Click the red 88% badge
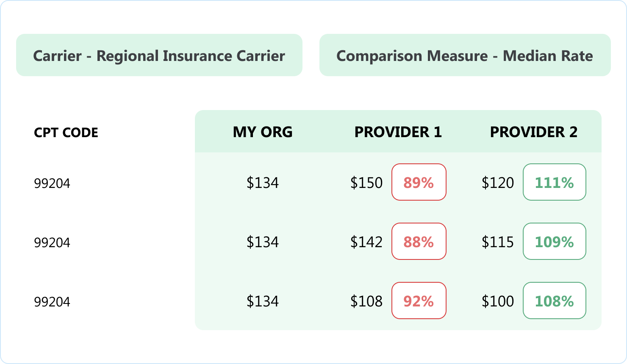The height and width of the screenshot is (364, 627). tap(419, 242)
